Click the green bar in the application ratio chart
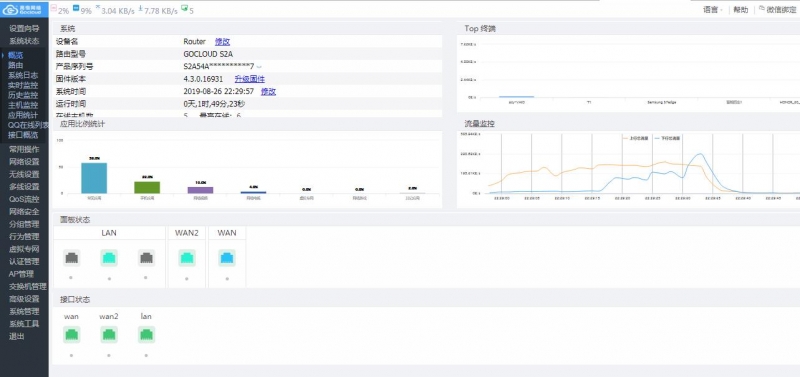800x377 pixels. tap(147, 187)
